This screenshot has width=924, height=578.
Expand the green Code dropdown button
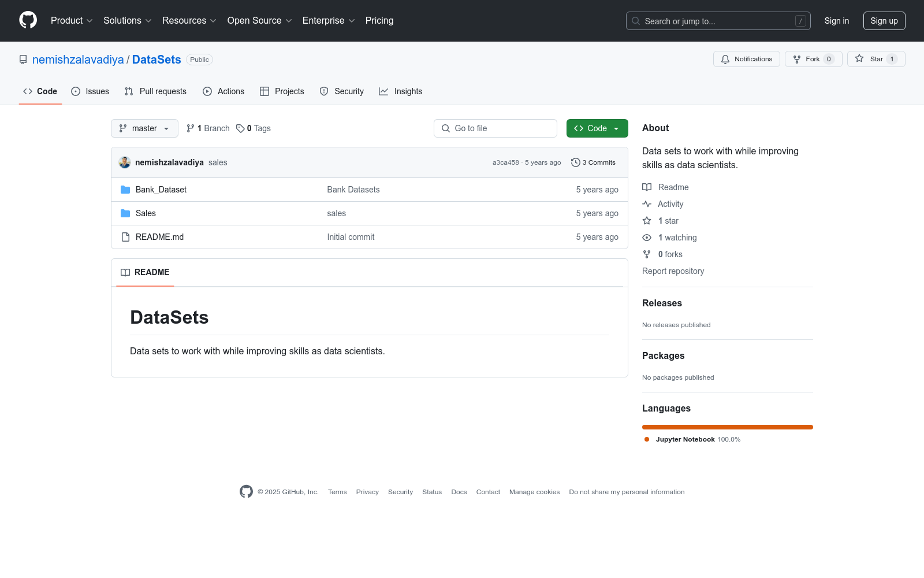point(597,128)
